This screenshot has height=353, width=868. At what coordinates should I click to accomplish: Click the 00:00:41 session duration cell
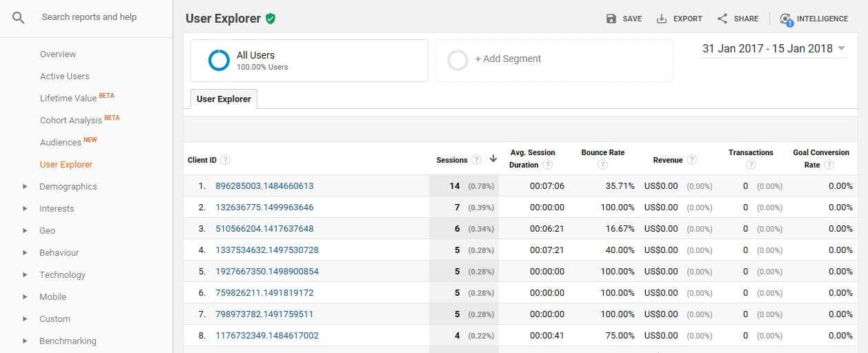coord(547,336)
